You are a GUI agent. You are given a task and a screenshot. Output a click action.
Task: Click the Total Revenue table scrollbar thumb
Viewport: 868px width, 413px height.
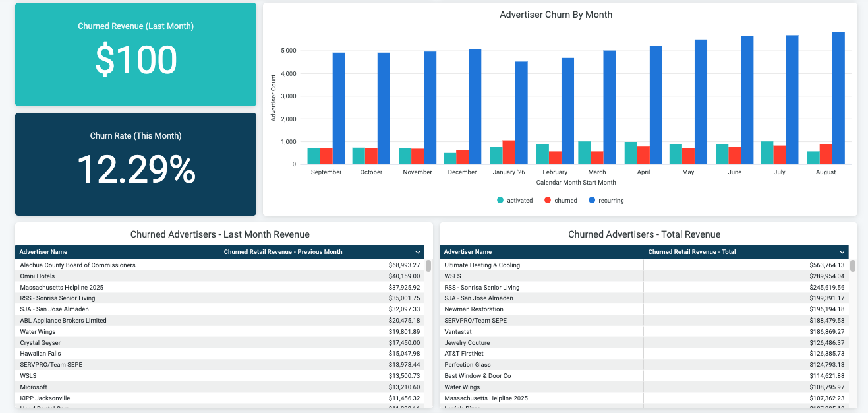(x=853, y=266)
